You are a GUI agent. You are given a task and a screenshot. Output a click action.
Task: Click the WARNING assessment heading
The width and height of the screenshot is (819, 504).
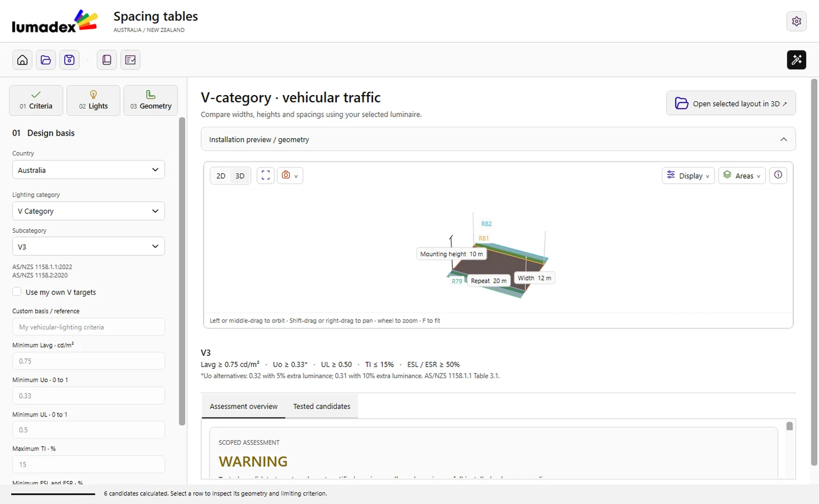point(253,462)
